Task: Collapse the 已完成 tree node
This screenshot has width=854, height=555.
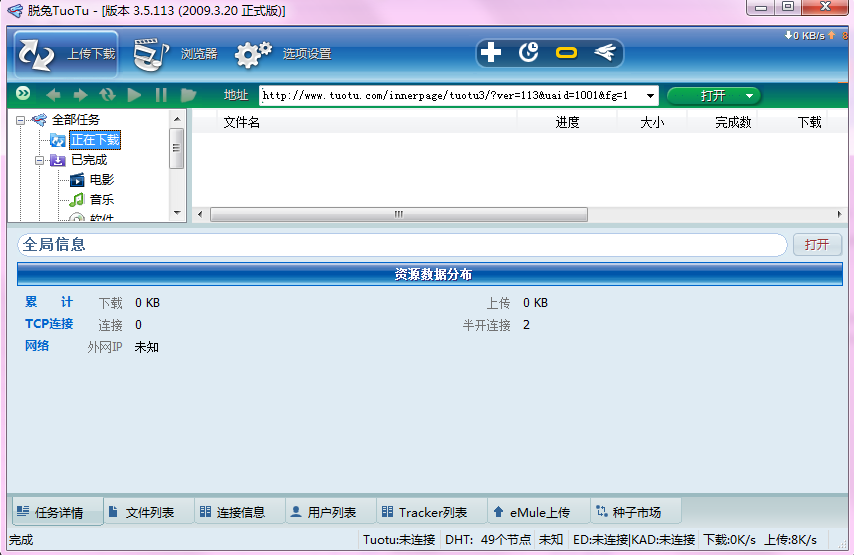Action: (39, 160)
